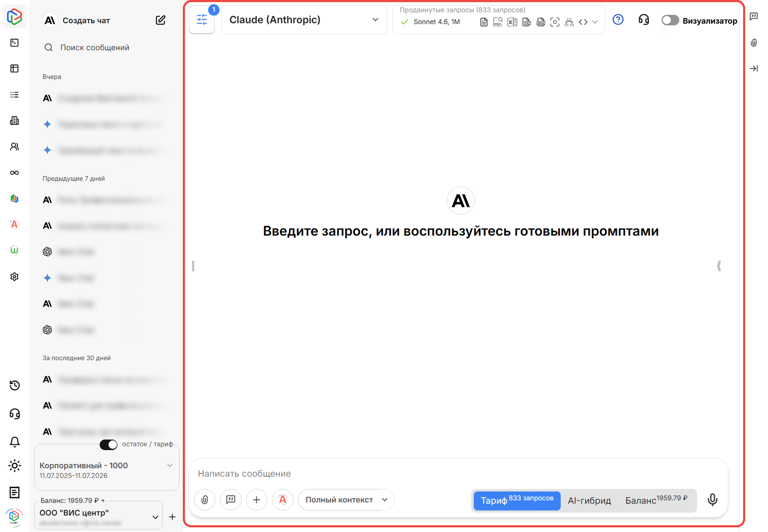Click the code brackets icon

(583, 22)
